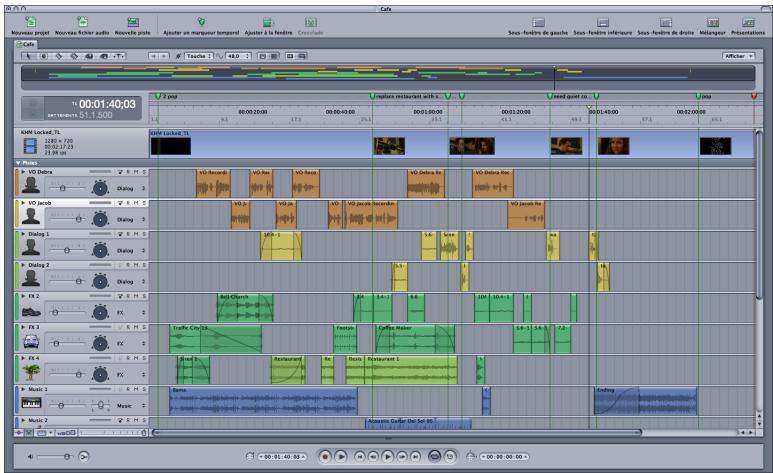Go to end with transport button
The height and width of the screenshot is (473, 773).
(x=416, y=457)
